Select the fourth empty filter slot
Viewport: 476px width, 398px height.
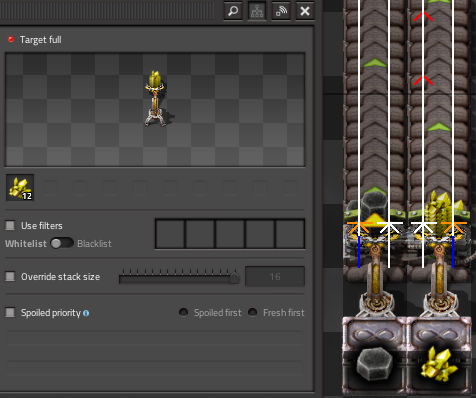click(x=260, y=234)
